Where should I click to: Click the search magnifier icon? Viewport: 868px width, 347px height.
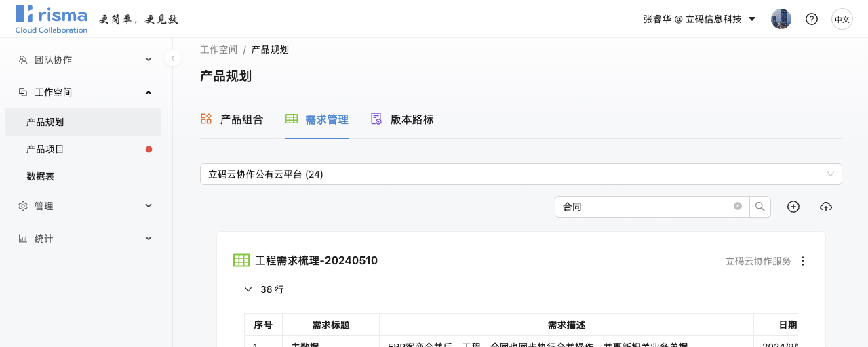tap(760, 207)
